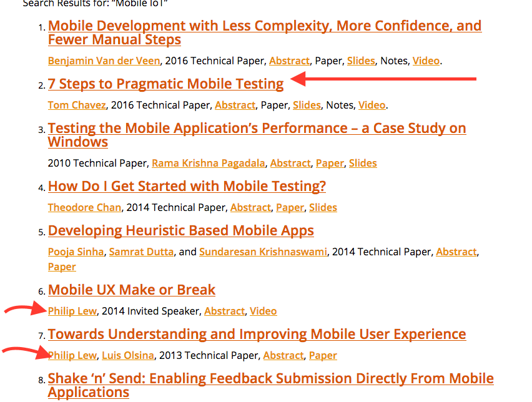532x402 pixels.
Task: Click author Luis Olsina
Action: point(127,355)
